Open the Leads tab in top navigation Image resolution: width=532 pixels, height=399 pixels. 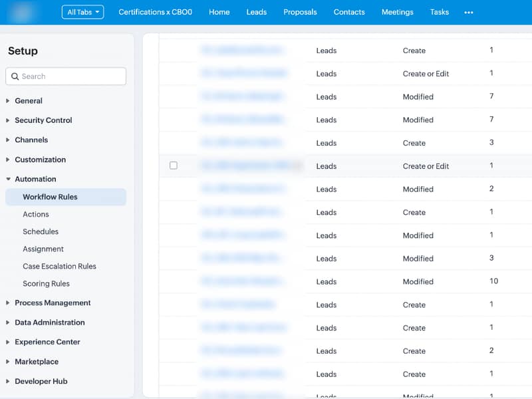257,12
